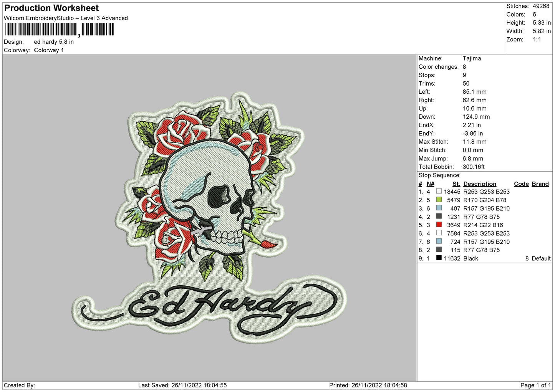Click the 'Stop Sequence:' heading
The image size is (555, 392).
(439, 175)
